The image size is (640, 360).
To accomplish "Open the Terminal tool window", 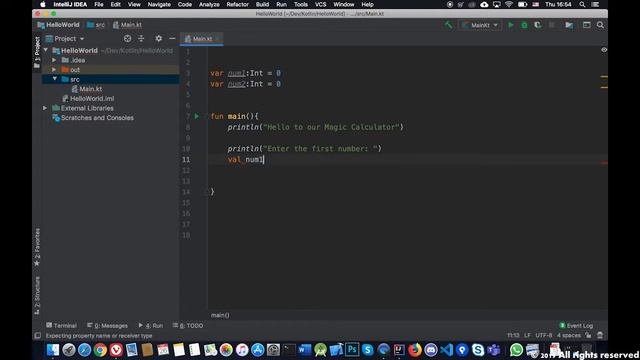I will point(61,325).
